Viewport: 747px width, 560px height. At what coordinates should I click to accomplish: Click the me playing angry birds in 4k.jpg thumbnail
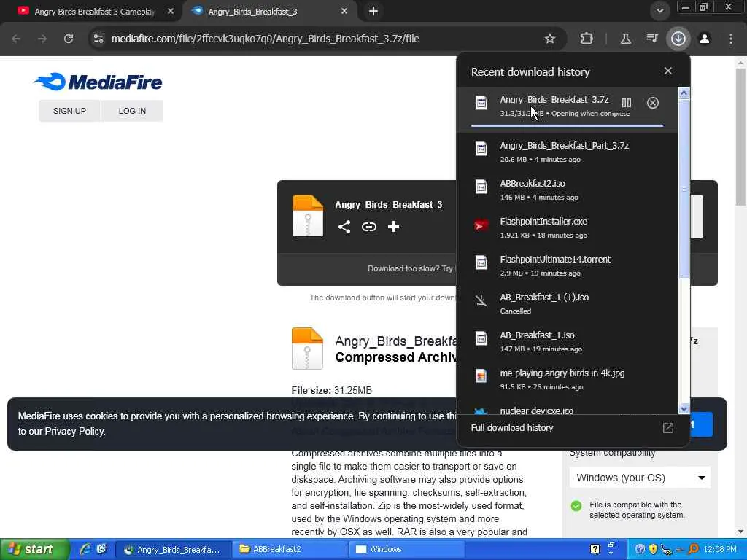point(481,376)
